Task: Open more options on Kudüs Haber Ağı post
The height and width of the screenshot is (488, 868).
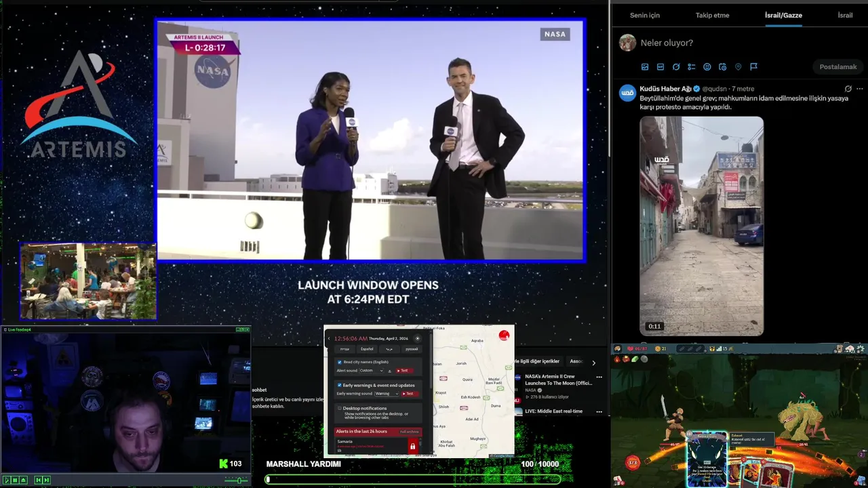Action: pyautogui.click(x=860, y=89)
